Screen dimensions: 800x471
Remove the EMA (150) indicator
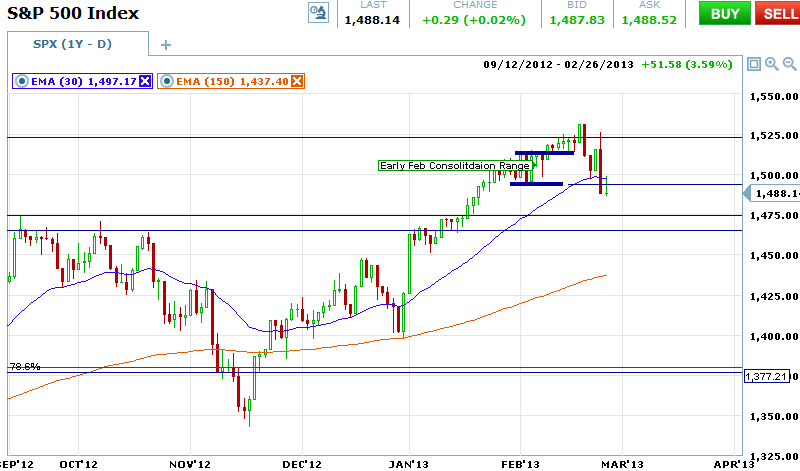tap(297, 81)
